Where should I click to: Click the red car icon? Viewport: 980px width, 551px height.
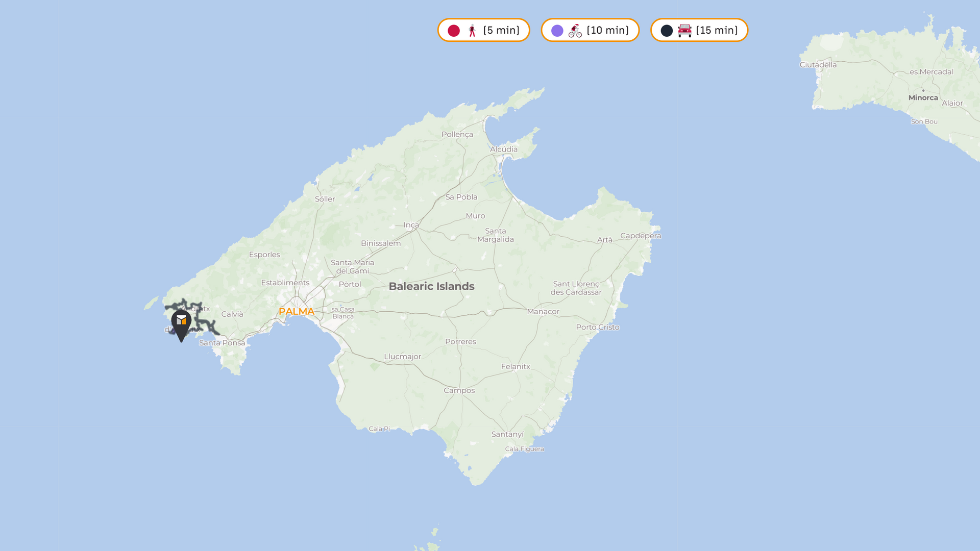click(684, 31)
